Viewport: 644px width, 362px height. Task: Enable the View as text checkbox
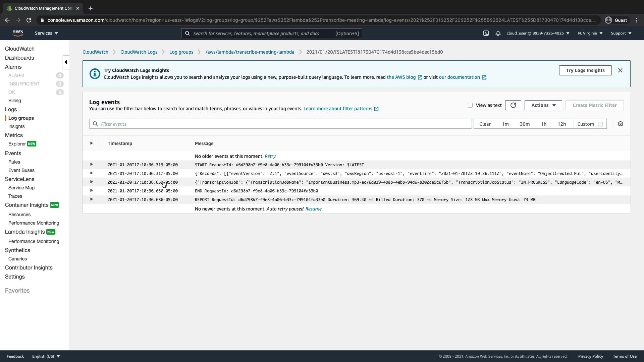coord(470,105)
